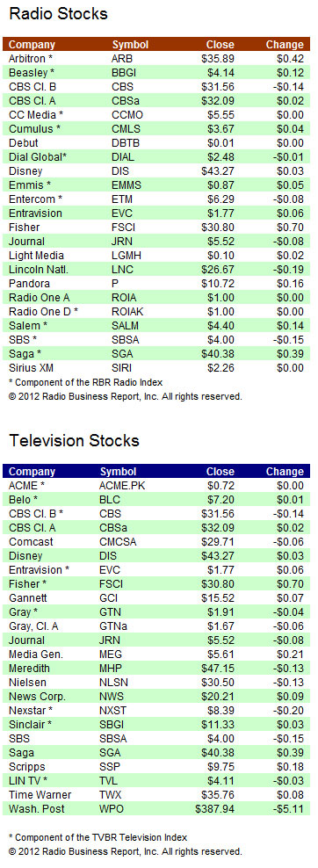Screen dimensions: 318x868
Task: Click the TVBR Television Index footnote
Action: coord(98,837)
